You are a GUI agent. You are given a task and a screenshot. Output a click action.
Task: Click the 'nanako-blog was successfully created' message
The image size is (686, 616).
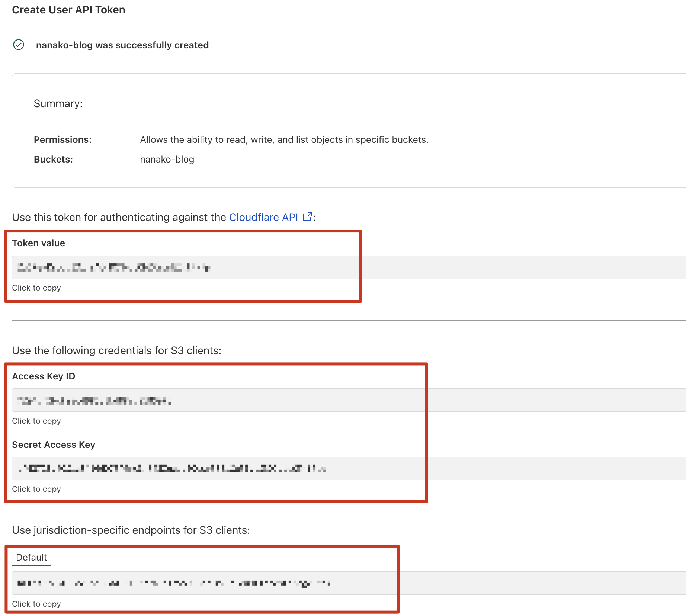click(122, 45)
